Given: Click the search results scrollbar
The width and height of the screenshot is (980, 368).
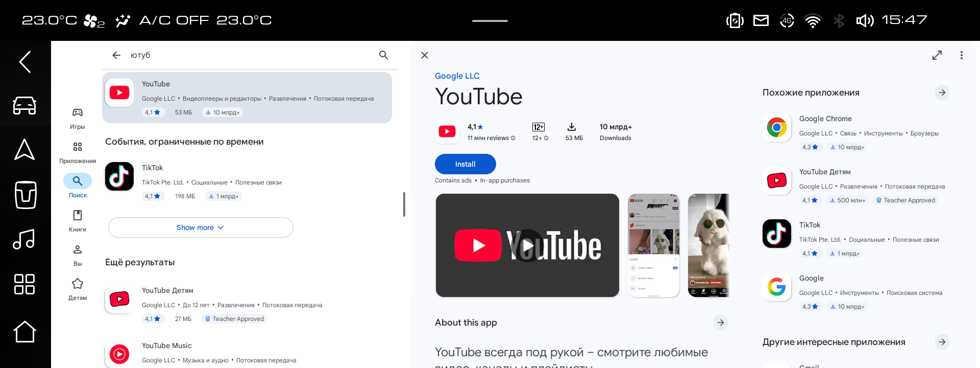Looking at the screenshot, I should click(x=404, y=204).
